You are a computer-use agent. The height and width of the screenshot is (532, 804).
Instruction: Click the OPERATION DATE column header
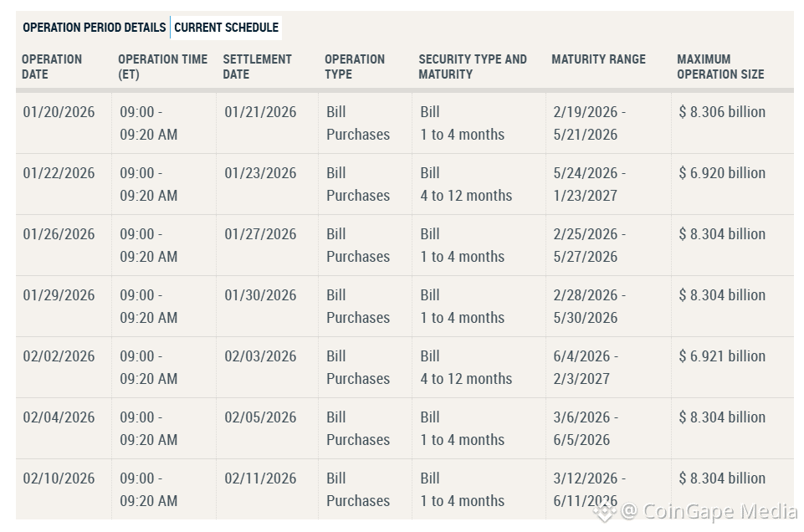52,67
